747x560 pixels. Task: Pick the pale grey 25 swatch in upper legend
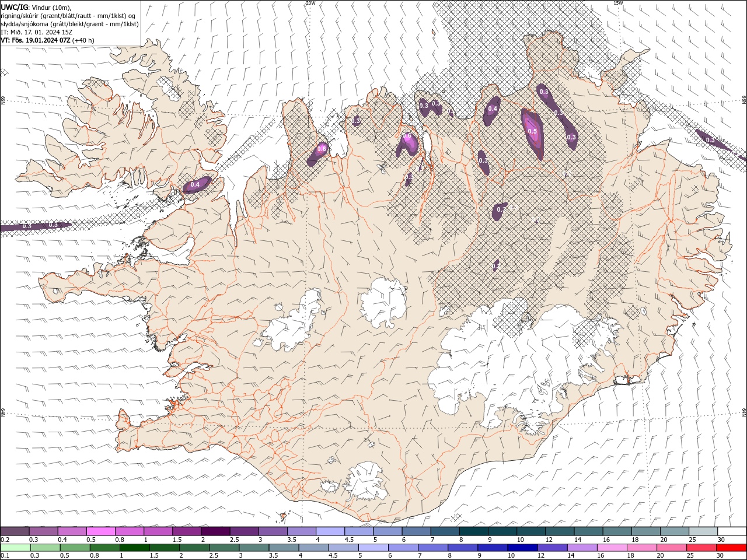click(x=703, y=531)
